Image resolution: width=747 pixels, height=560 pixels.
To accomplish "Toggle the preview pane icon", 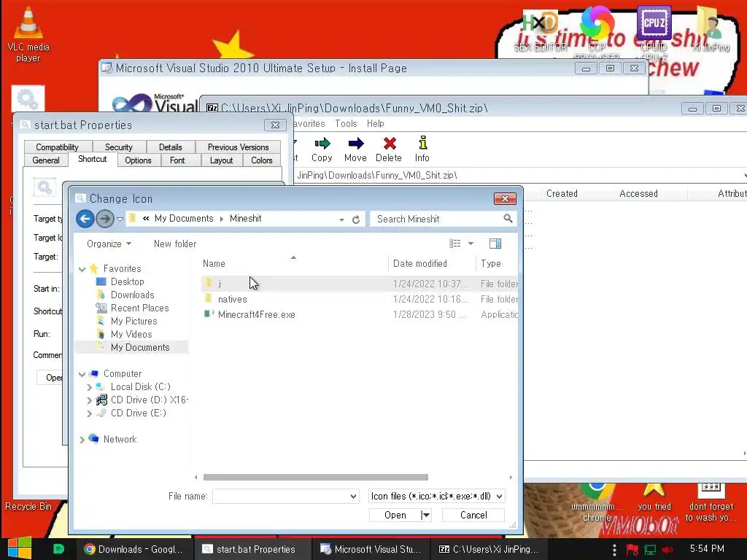I will click(x=495, y=244).
